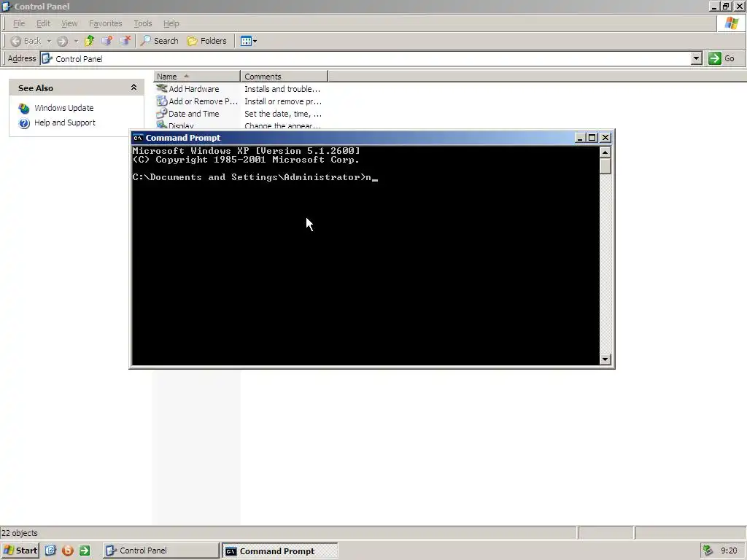This screenshot has width=747, height=560.
Task: Click the Disconnect network drive icon
Action: 124,41
